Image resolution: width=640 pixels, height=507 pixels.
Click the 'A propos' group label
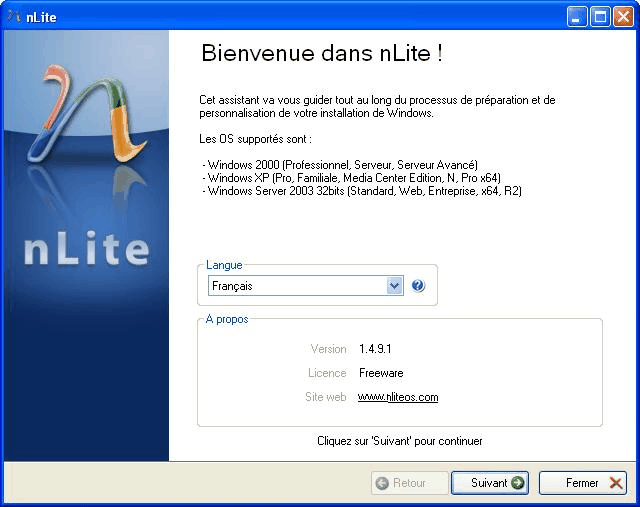(227, 319)
